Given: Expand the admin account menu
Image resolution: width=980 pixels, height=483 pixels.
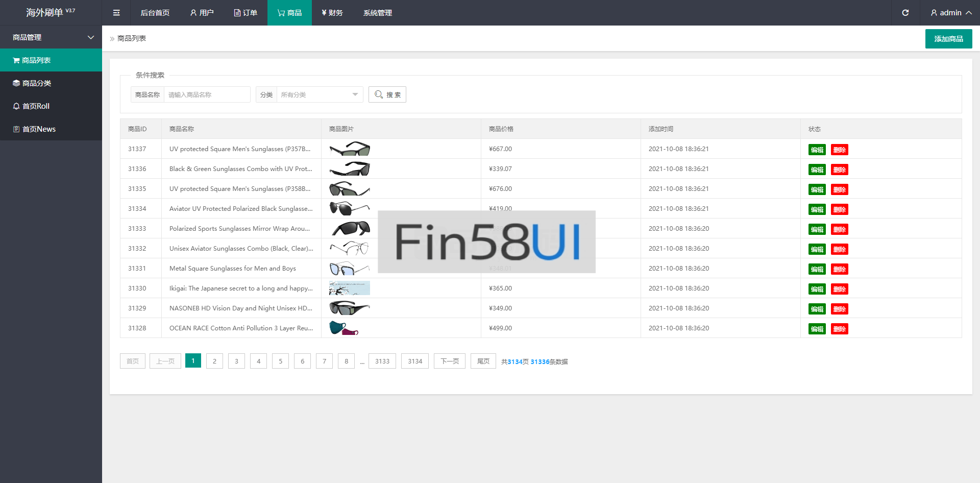Looking at the screenshot, I should coord(950,13).
